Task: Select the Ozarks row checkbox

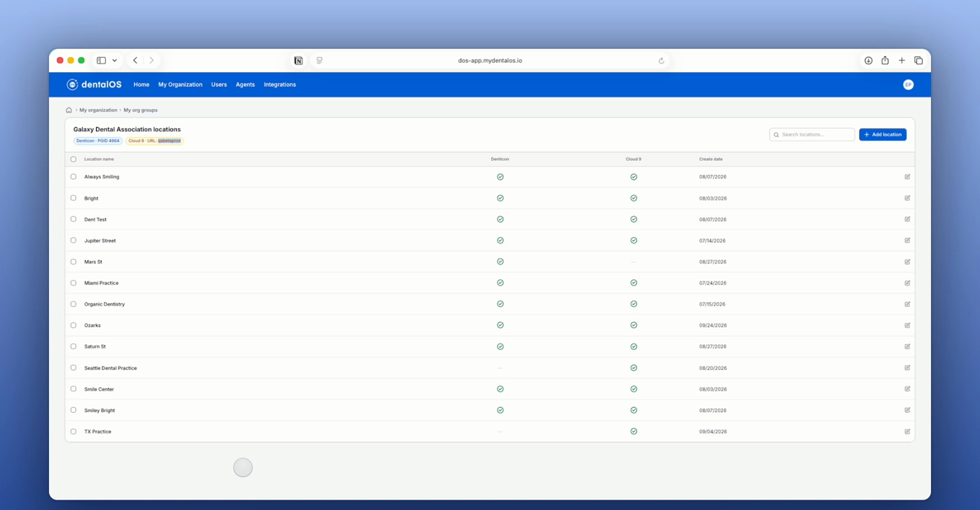Action: click(x=73, y=325)
